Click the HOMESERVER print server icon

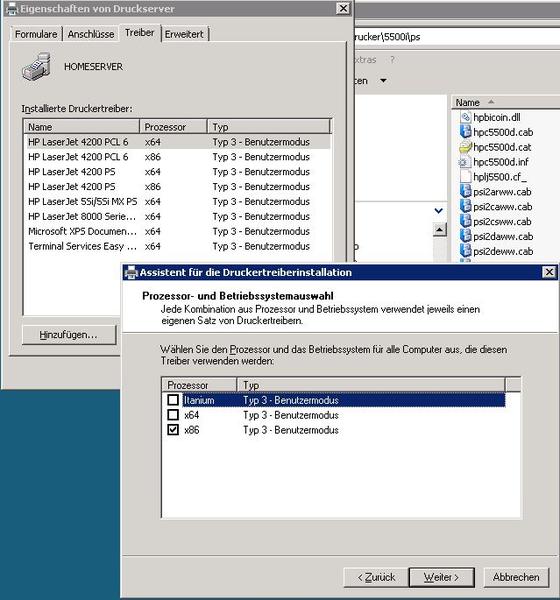(x=36, y=67)
